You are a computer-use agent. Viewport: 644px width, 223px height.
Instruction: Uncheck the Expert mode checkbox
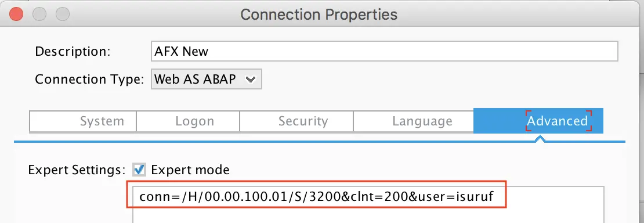[x=139, y=169]
